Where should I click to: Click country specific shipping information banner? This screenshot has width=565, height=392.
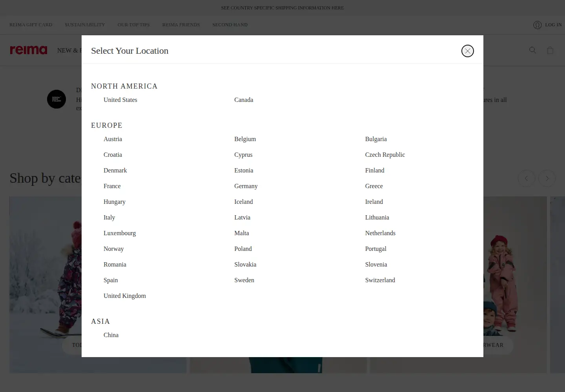click(282, 8)
